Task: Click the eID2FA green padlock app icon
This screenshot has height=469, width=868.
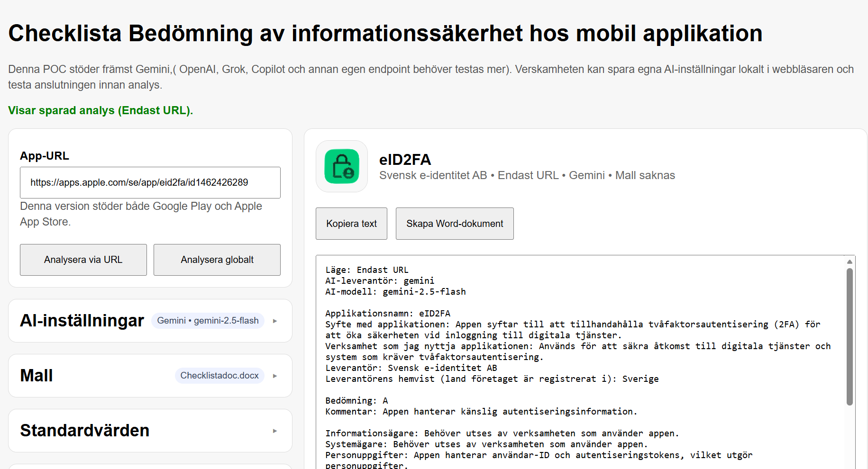Action: [x=342, y=166]
